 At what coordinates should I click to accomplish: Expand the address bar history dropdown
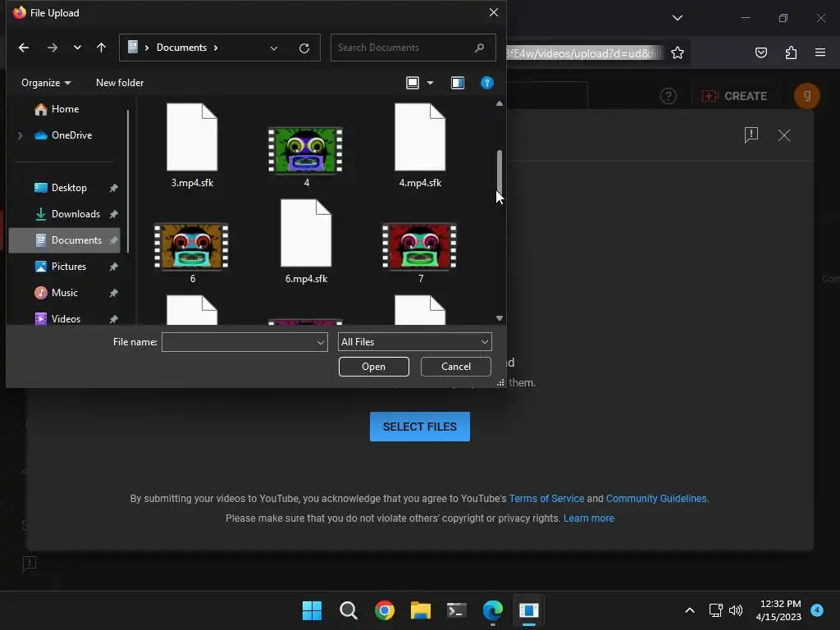click(x=274, y=48)
